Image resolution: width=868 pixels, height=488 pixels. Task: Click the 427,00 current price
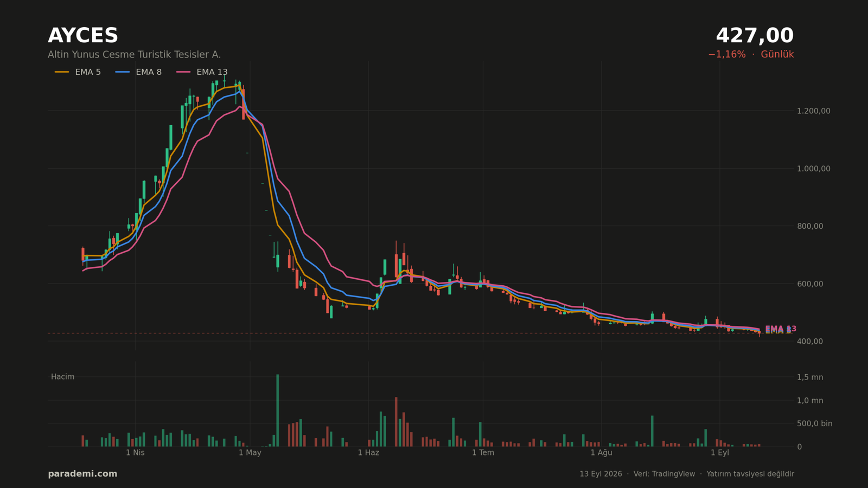click(x=755, y=36)
